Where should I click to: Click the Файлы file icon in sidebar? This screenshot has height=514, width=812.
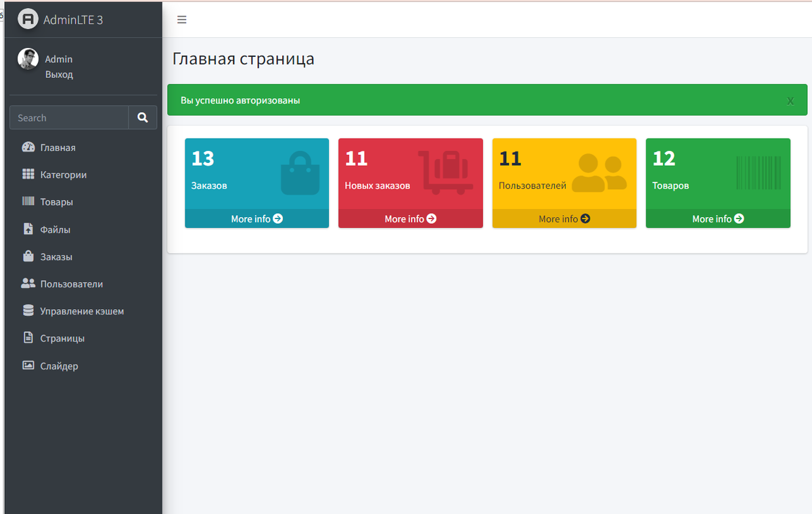click(x=27, y=229)
